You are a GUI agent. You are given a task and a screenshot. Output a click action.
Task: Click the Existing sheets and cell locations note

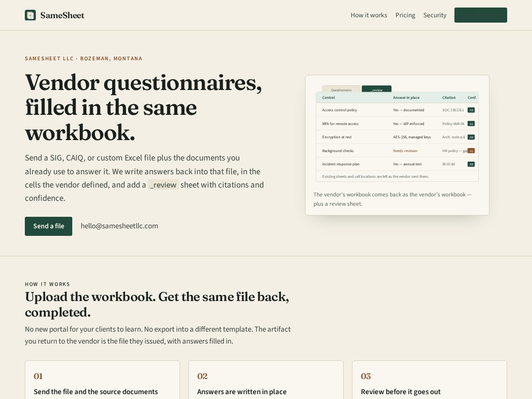pos(376,176)
